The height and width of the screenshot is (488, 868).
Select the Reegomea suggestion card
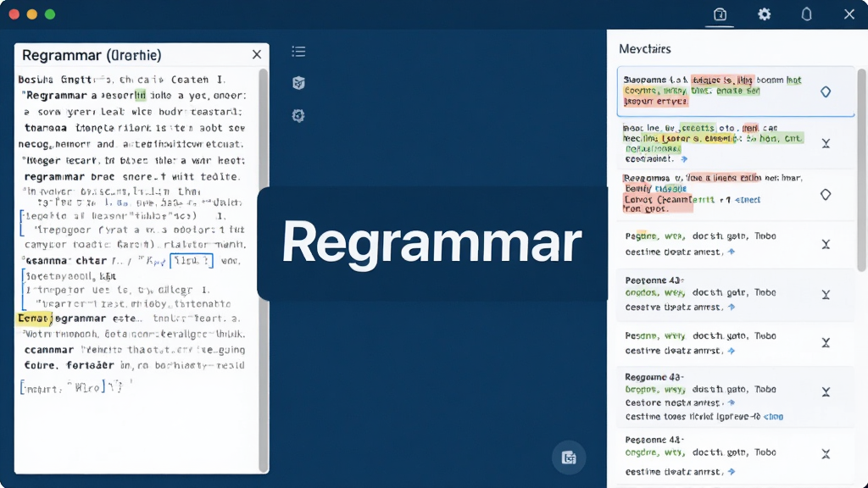coord(736,194)
